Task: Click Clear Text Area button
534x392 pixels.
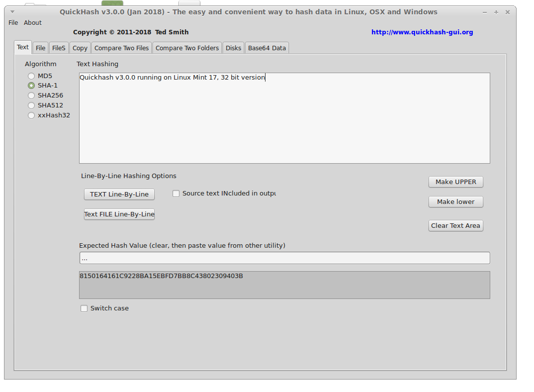Action: [455, 225]
